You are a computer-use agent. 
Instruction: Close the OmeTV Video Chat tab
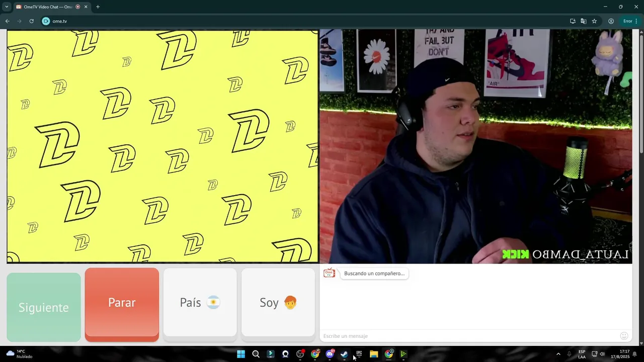[x=86, y=7]
